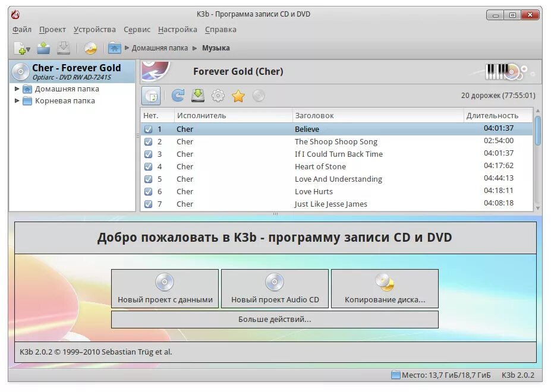Viewport: 551px width, 392px height.
Task: Click the Домашняя папка folder icon in tree
Action: tap(27, 89)
